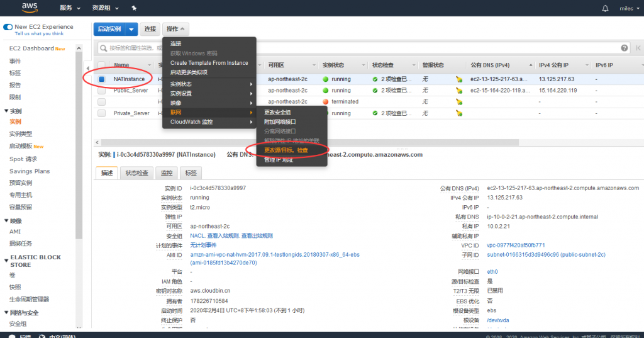Click the instance filter search field

[x=364, y=48]
